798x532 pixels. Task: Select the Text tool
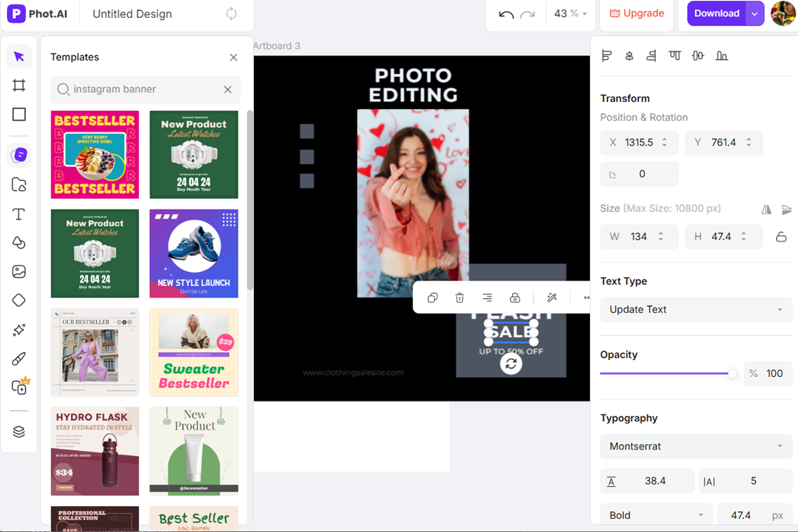pos(19,213)
